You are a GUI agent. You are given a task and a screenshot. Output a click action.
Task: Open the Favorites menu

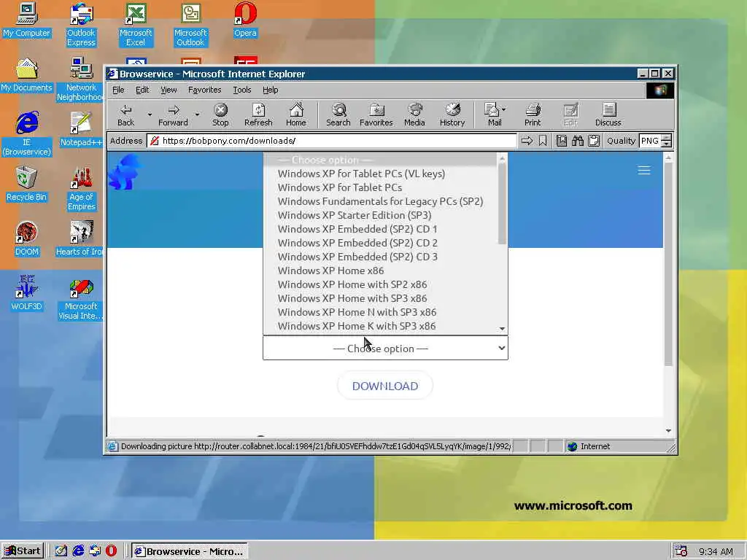(204, 90)
